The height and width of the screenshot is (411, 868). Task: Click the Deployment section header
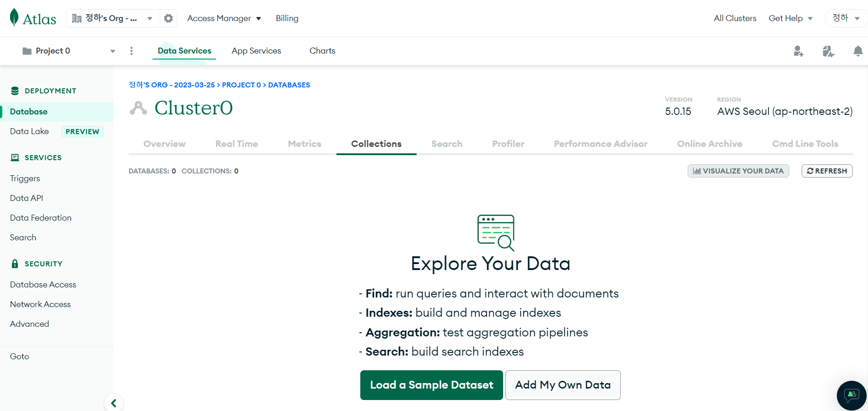(50, 91)
